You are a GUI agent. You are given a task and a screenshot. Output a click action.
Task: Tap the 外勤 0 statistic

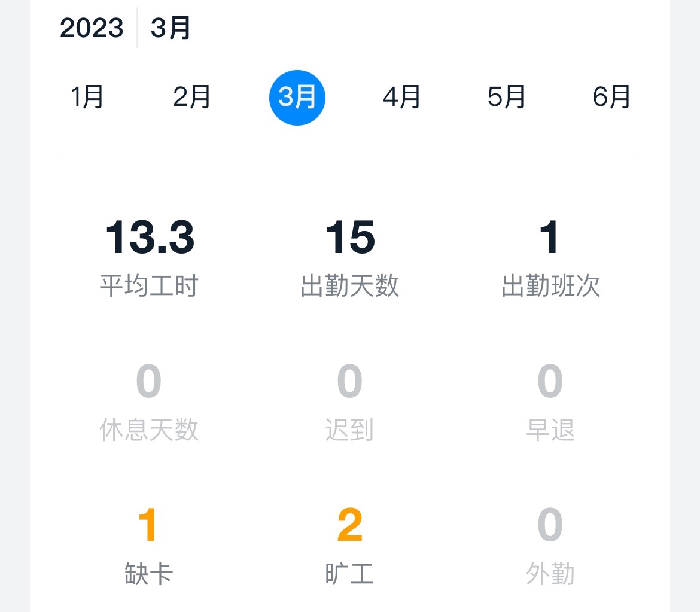(x=550, y=546)
